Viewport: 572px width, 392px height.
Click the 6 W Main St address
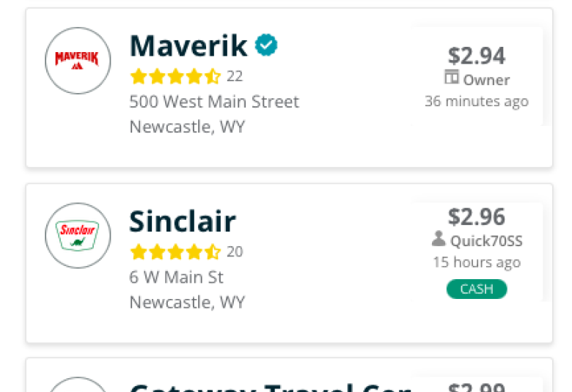coord(176,277)
